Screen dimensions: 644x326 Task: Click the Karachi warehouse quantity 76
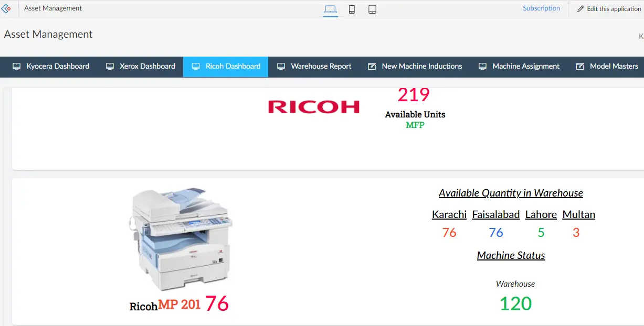coord(449,233)
